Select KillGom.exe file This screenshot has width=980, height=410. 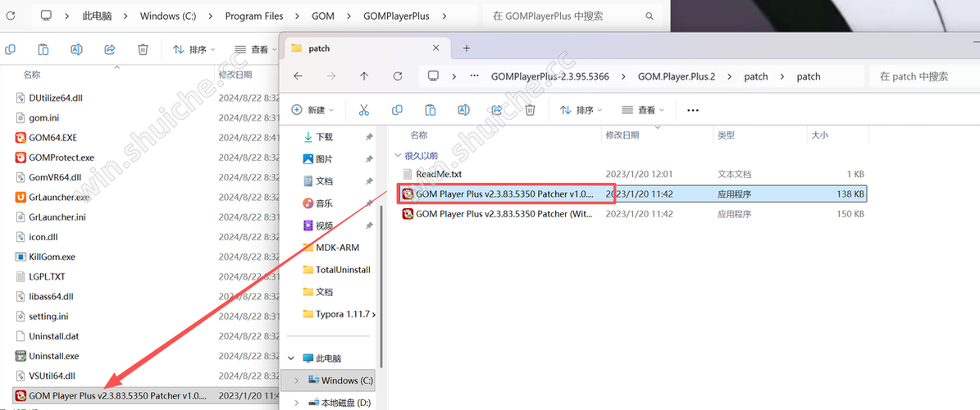click(x=45, y=256)
